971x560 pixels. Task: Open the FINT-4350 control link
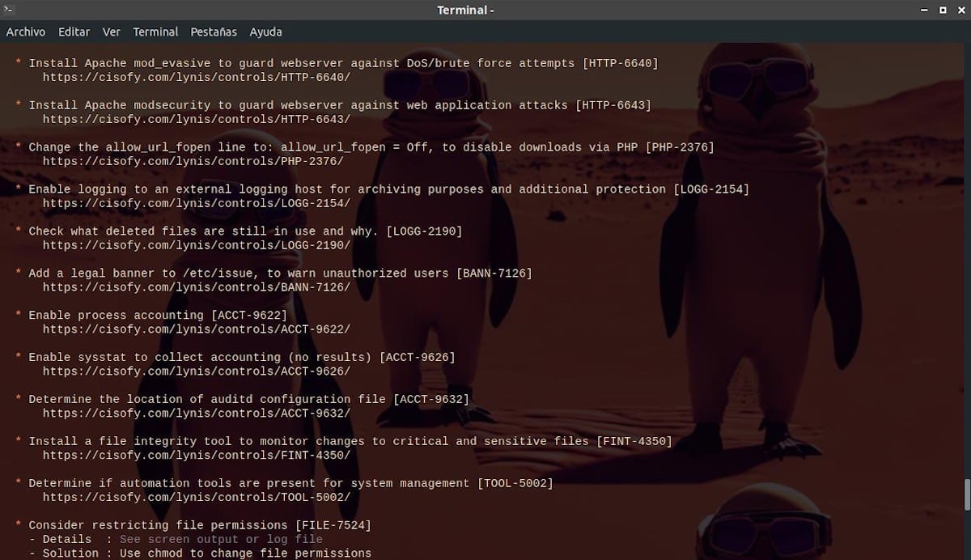pos(197,456)
